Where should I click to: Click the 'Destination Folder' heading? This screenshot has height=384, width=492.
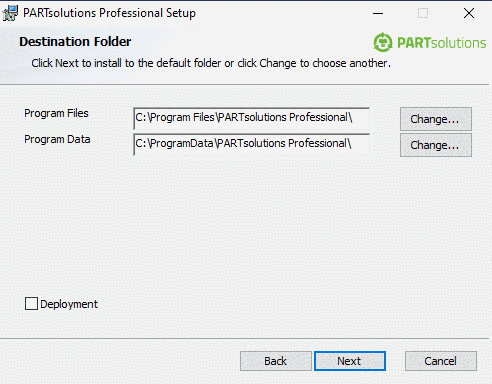pyautogui.click(x=75, y=42)
